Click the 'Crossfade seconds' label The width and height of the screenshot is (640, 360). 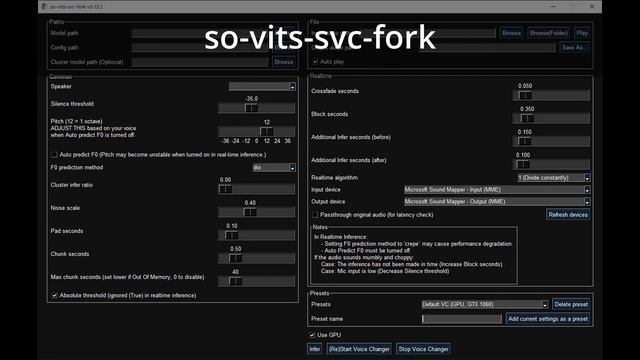point(335,91)
